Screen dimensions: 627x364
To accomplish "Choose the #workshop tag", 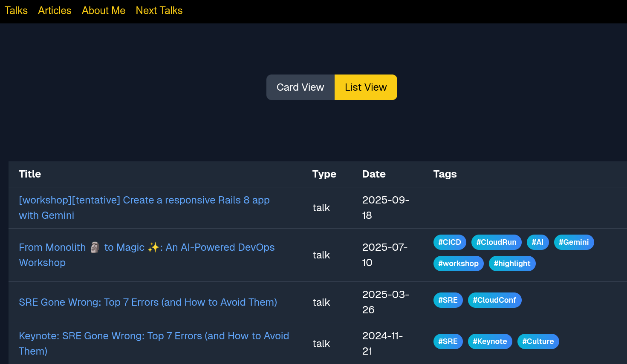I will pyautogui.click(x=458, y=264).
